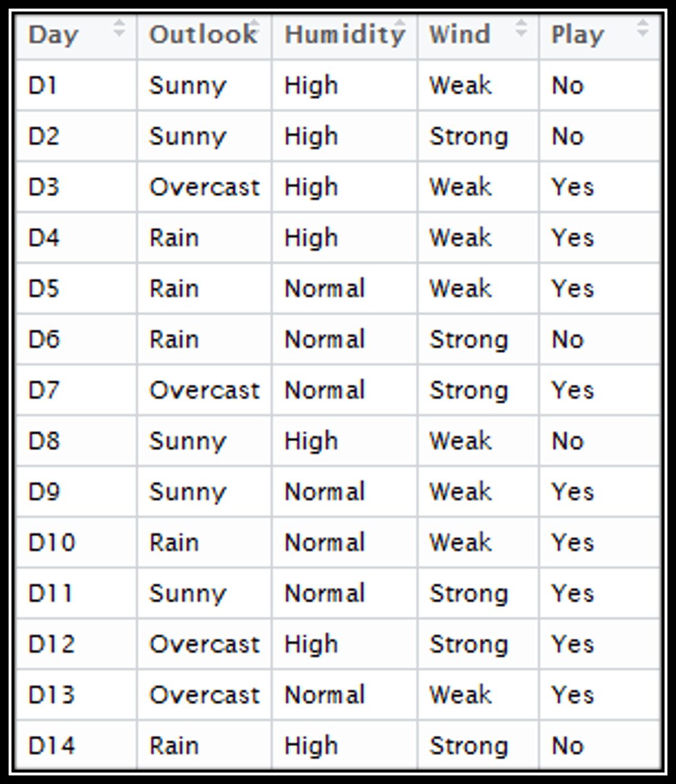Select the Outlook column header text

tap(202, 35)
